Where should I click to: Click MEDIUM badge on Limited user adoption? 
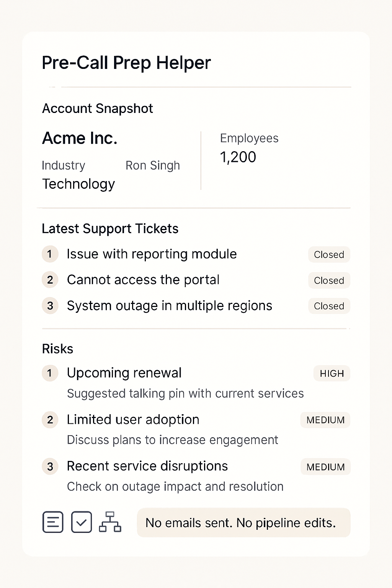click(x=325, y=420)
